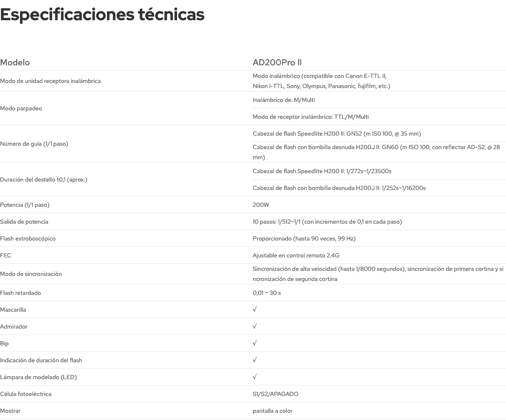Viewport: 506px width, 420px height.
Task: Click the checkmark next to Admirador
Action: (255, 326)
